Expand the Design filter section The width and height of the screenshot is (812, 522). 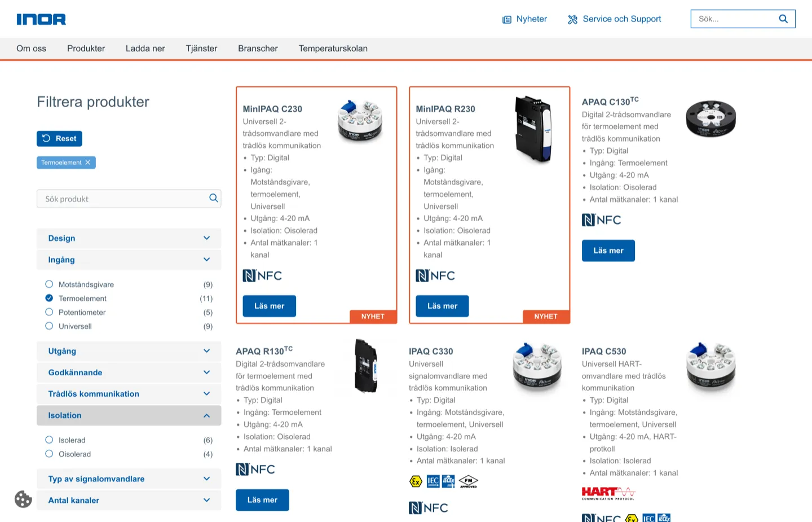pyautogui.click(x=129, y=238)
